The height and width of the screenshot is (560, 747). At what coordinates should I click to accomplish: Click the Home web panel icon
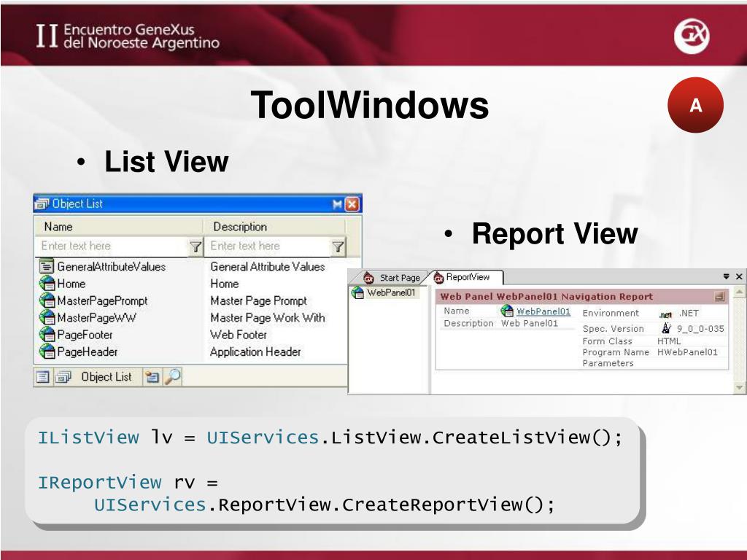click(x=47, y=284)
